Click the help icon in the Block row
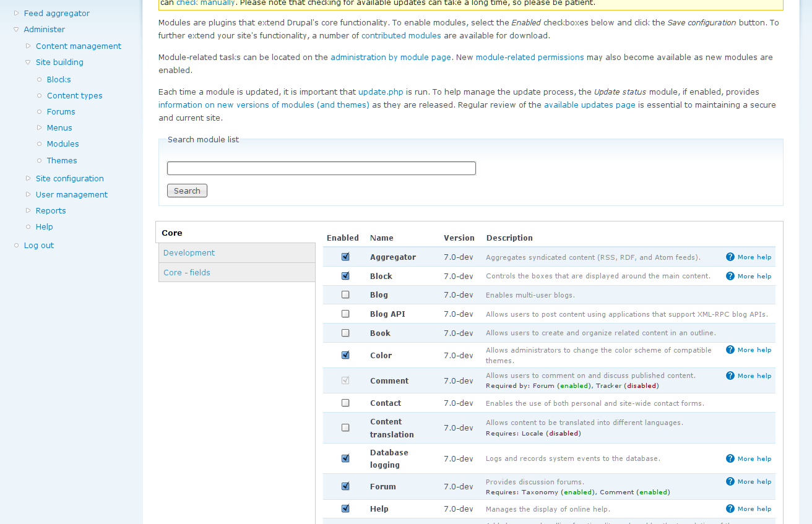 (730, 276)
